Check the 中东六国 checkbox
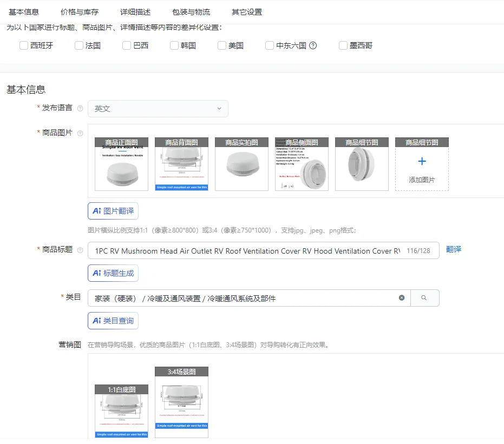504x444 pixels. pos(270,45)
